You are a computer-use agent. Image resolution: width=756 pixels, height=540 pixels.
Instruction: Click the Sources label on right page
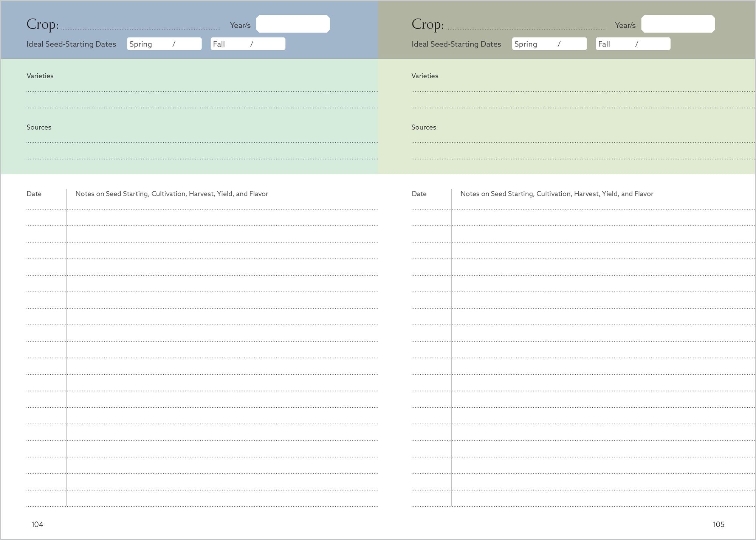coord(424,127)
